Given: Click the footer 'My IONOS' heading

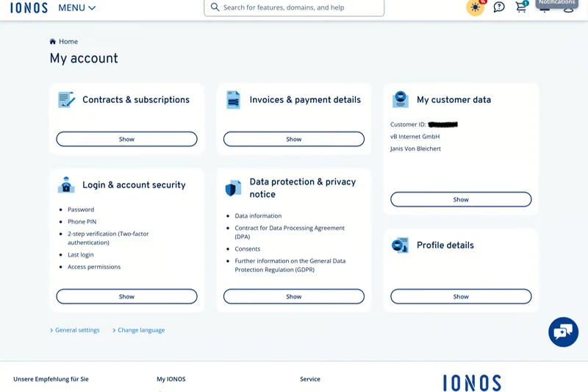Looking at the screenshot, I should coord(171,379).
